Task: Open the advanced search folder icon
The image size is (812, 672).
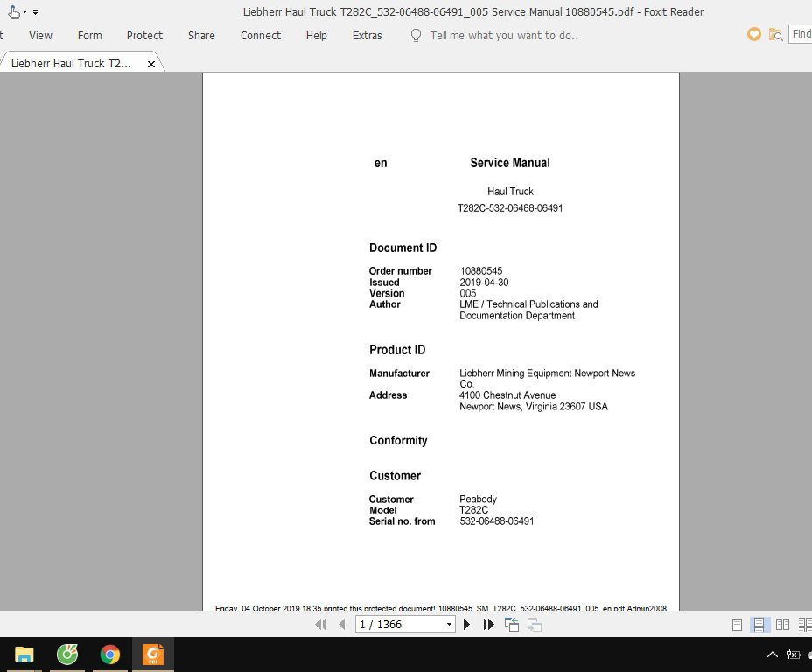Action: tap(775, 35)
